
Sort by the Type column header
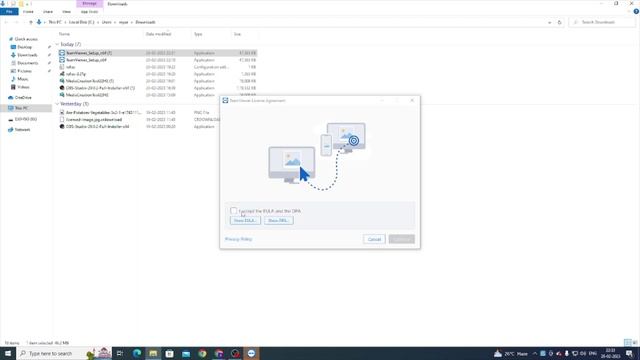tap(198, 34)
